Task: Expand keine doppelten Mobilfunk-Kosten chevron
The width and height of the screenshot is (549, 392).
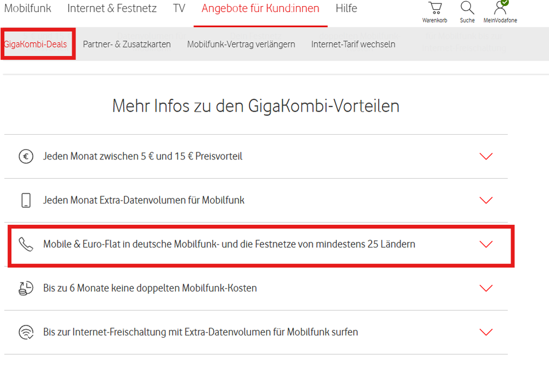Action: 486,288
